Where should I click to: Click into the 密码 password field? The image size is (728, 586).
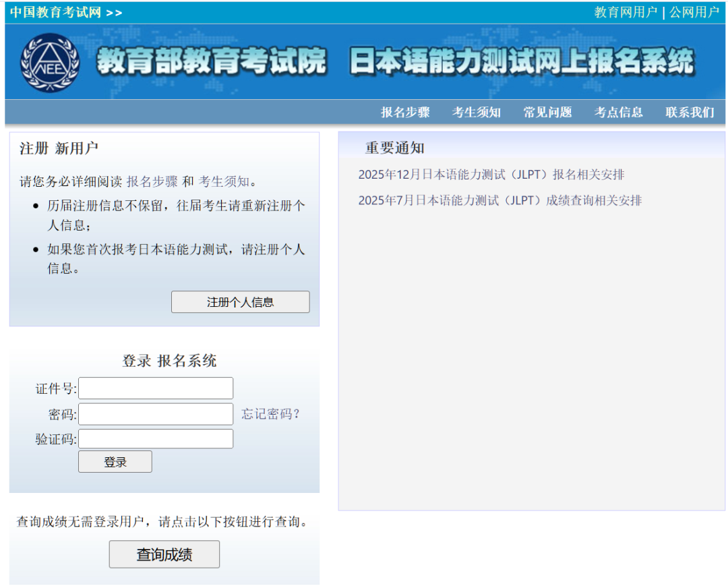(x=156, y=414)
